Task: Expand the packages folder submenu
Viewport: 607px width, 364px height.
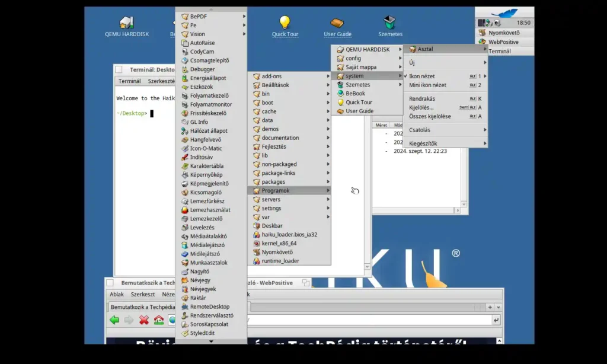Action: (x=289, y=181)
